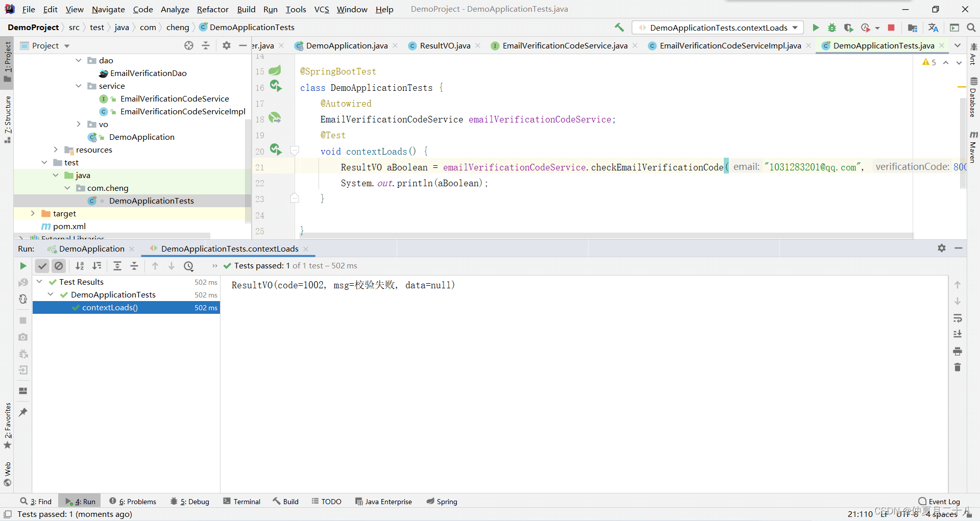This screenshot has height=521, width=980.
Task: Click the Rerun tests green play icon
Action: pos(23,266)
